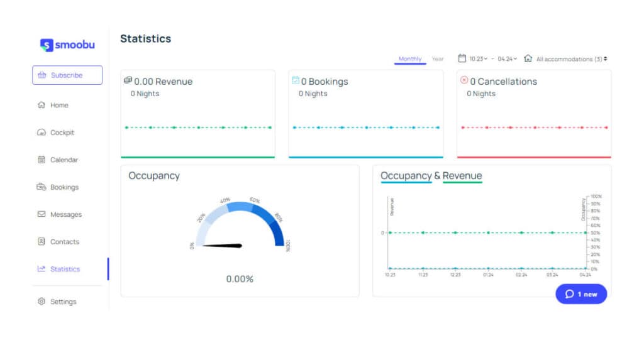Open the chat bubble with 1 new
This screenshot has height=338, width=644.
(x=581, y=294)
